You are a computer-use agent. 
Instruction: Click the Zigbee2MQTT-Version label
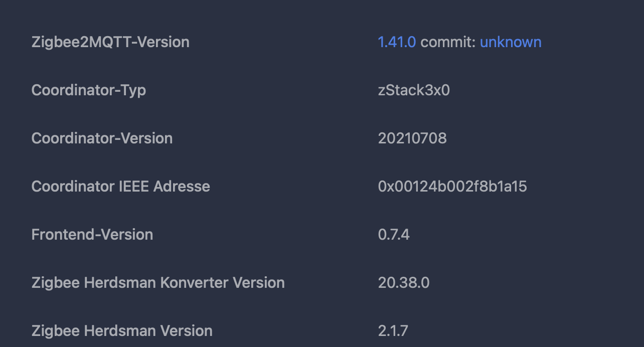(110, 42)
